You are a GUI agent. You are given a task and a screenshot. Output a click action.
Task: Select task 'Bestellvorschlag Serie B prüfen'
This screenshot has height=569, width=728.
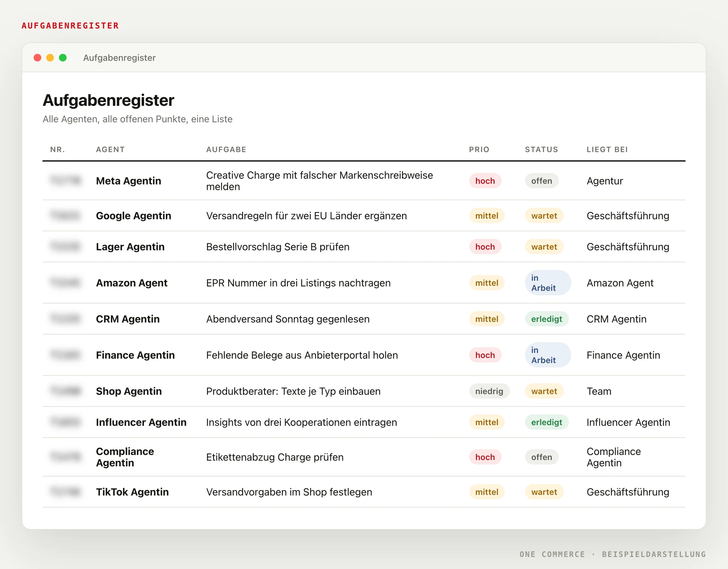point(278,247)
